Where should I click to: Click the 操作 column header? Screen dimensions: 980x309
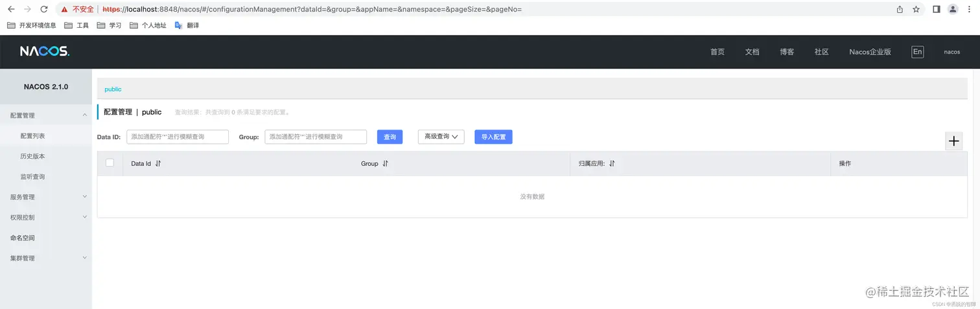point(845,164)
